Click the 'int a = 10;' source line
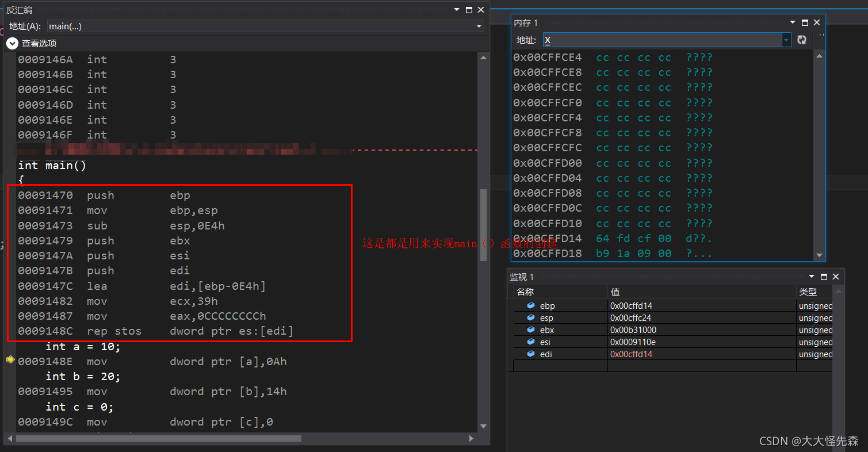Image resolution: width=868 pixels, height=452 pixels. 83,346
